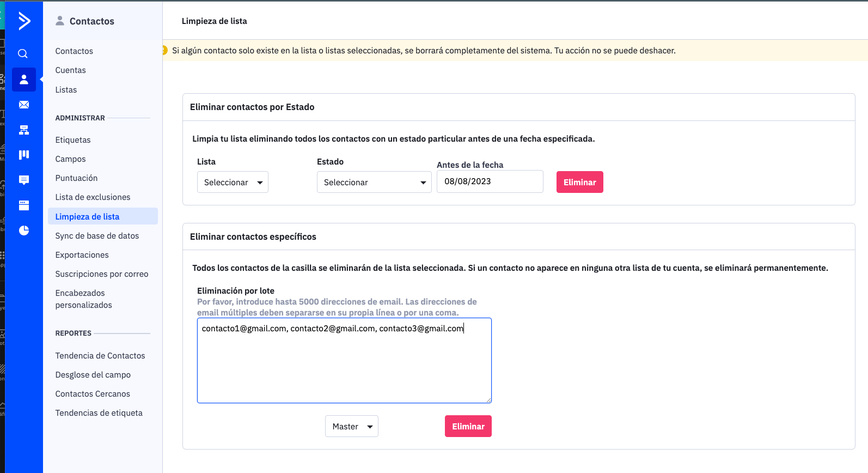The width and height of the screenshot is (868, 473).
Task: Expand the Lista dropdown
Action: pyautogui.click(x=233, y=183)
